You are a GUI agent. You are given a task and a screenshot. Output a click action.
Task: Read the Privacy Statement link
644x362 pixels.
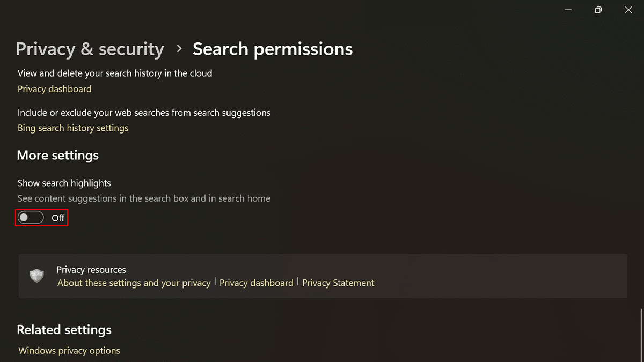(338, 283)
